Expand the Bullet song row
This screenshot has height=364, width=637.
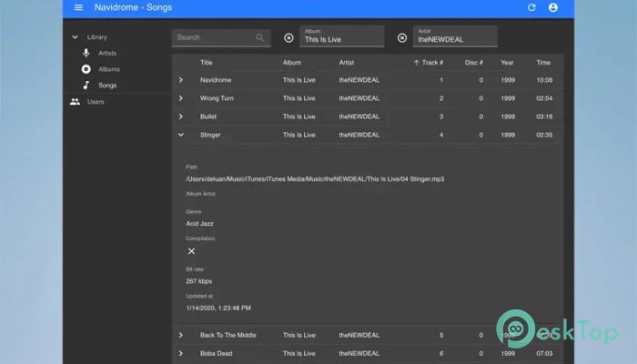[181, 116]
